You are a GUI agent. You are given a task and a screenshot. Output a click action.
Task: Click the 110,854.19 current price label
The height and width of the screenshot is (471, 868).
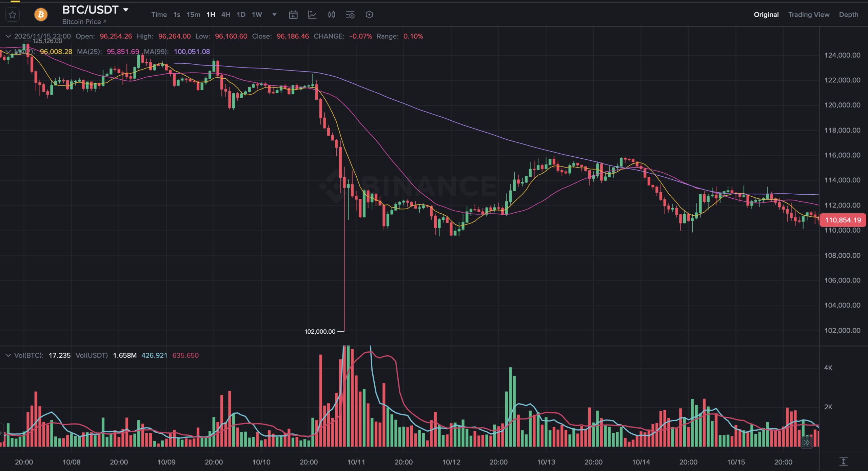click(x=843, y=220)
